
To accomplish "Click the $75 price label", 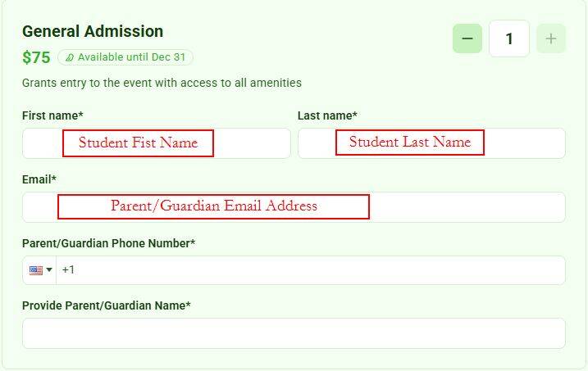I will (x=36, y=57).
